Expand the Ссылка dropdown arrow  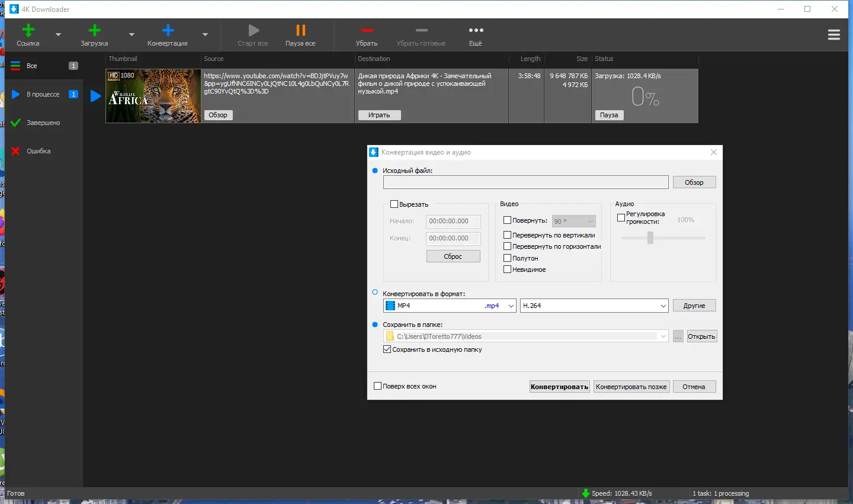58,34
